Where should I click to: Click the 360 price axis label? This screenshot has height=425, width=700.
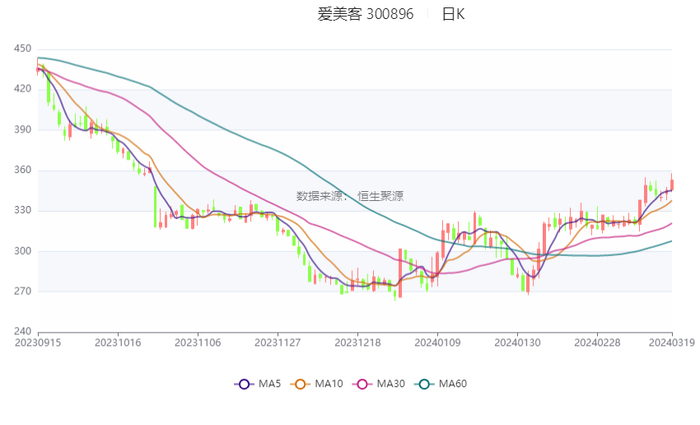coord(22,170)
